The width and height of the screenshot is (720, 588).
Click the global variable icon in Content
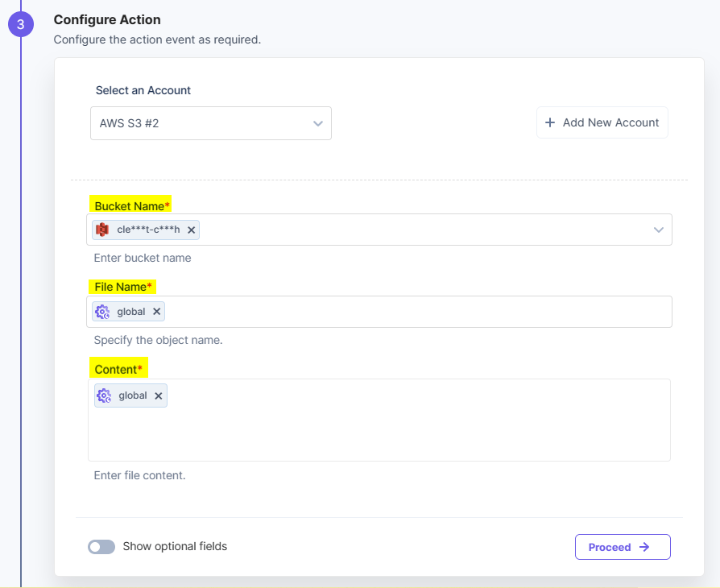pos(104,395)
